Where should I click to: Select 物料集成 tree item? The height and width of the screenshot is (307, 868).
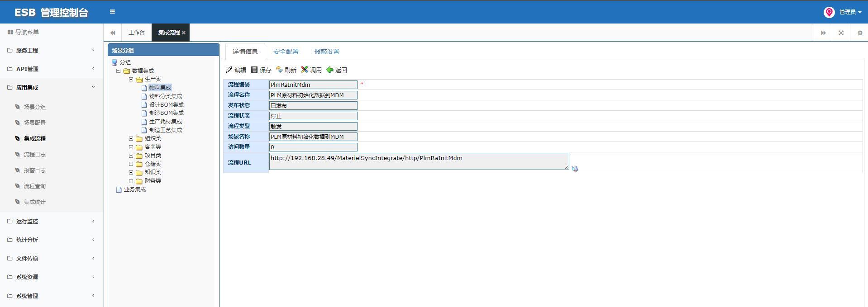pyautogui.click(x=160, y=88)
